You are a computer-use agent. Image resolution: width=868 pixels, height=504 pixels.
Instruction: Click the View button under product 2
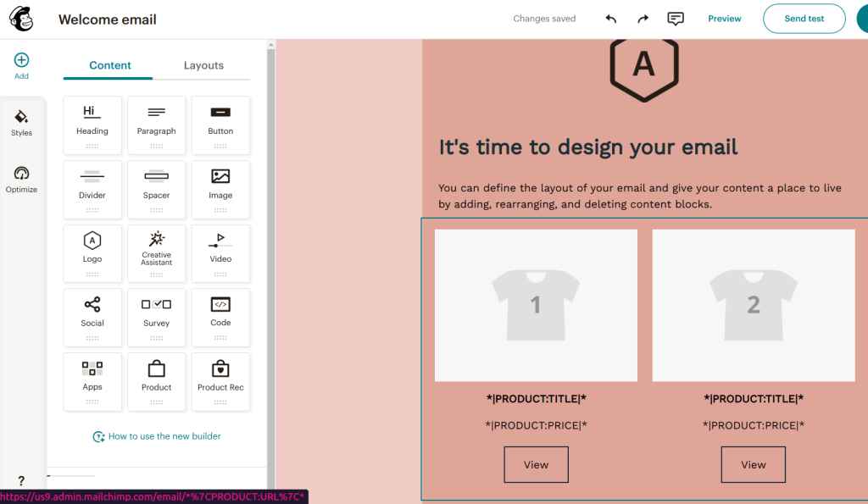tap(753, 465)
